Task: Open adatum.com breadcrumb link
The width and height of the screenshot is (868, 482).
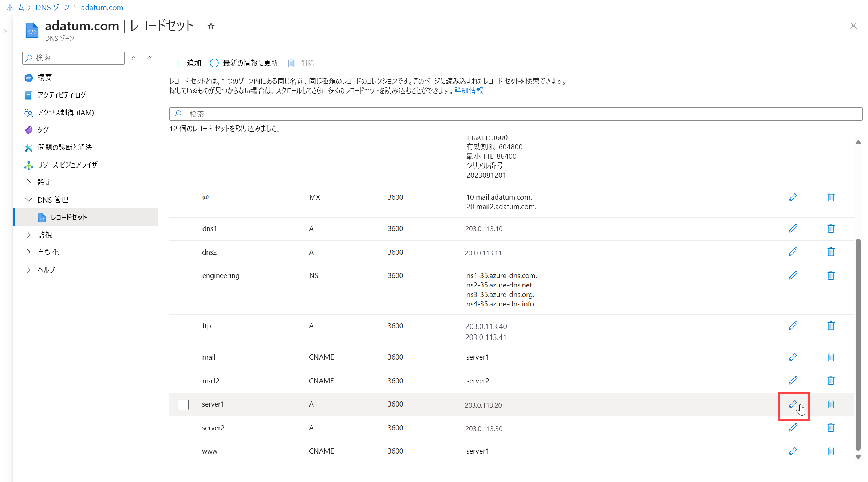Action: tap(102, 7)
